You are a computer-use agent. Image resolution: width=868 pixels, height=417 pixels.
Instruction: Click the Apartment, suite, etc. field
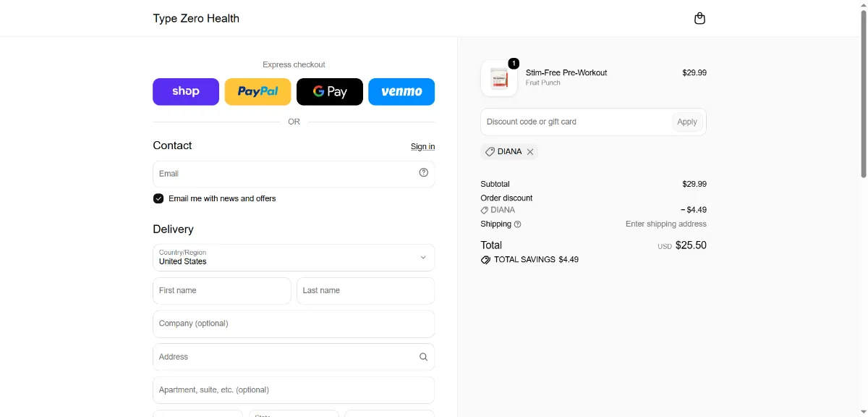[x=294, y=390]
